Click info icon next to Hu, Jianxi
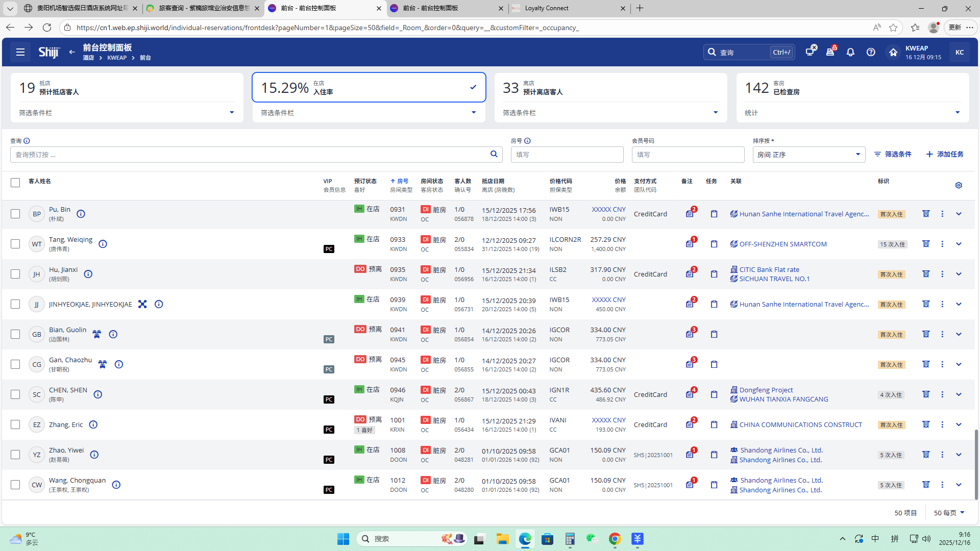980x551 pixels. pyautogui.click(x=88, y=274)
